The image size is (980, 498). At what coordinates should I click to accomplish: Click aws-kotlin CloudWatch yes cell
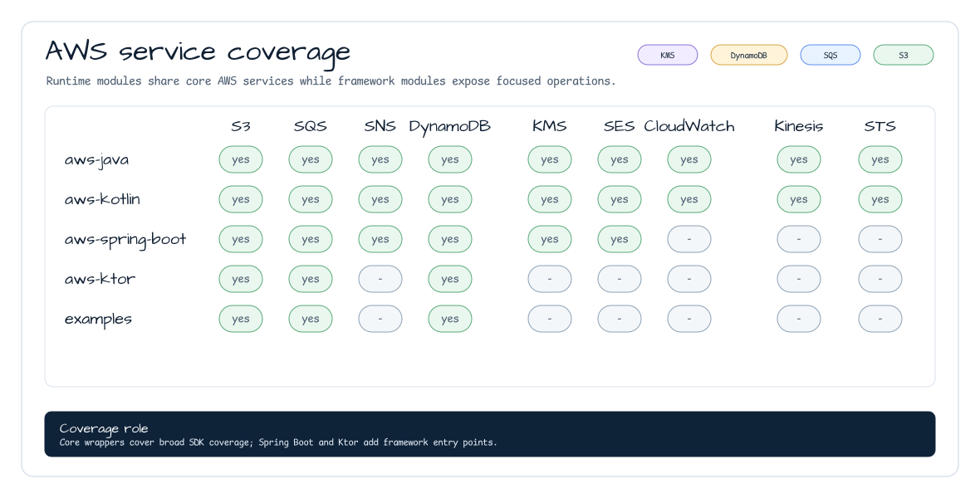[689, 199]
